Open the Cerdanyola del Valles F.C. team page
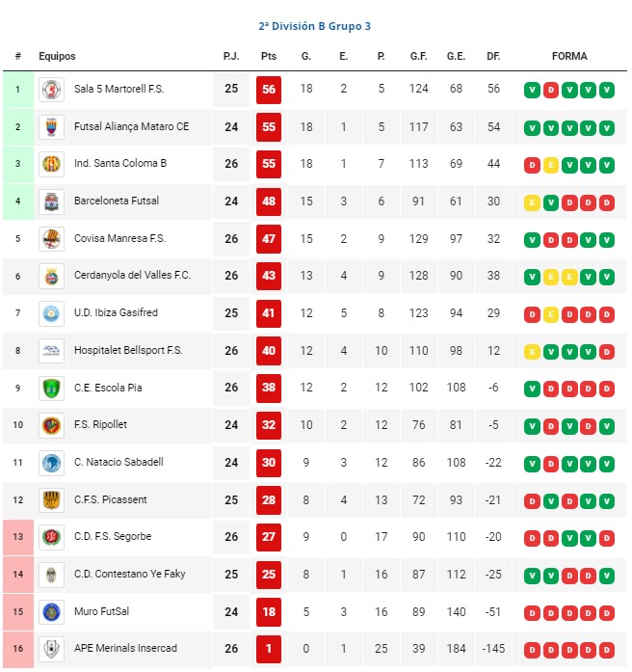The image size is (632, 672). [132, 275]
